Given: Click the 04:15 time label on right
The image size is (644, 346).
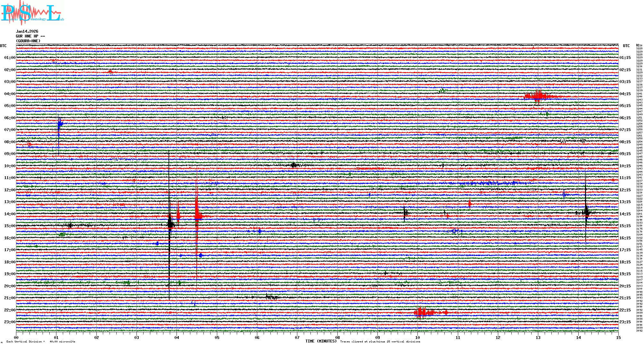Looking at the screenshot, I should (x=625, y=94).
